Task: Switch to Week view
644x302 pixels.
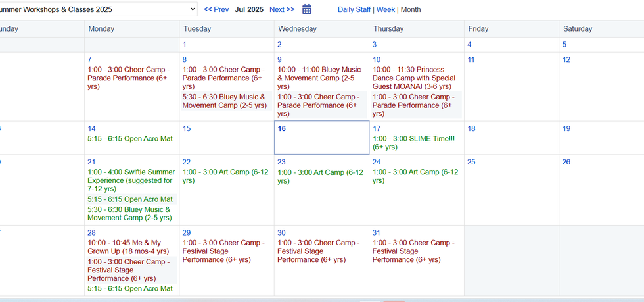Action: point(386,9)
